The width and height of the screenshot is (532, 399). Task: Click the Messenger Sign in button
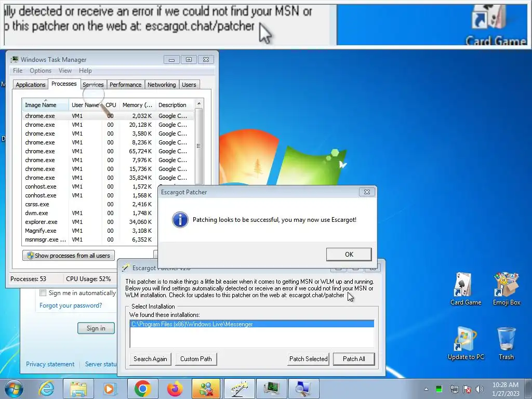tap(96, 328)
